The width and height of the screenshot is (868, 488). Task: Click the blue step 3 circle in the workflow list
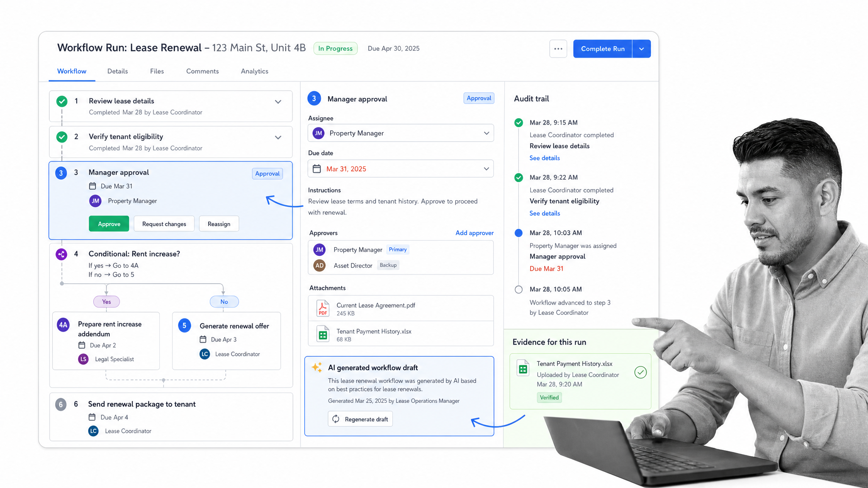pos(61,173)
